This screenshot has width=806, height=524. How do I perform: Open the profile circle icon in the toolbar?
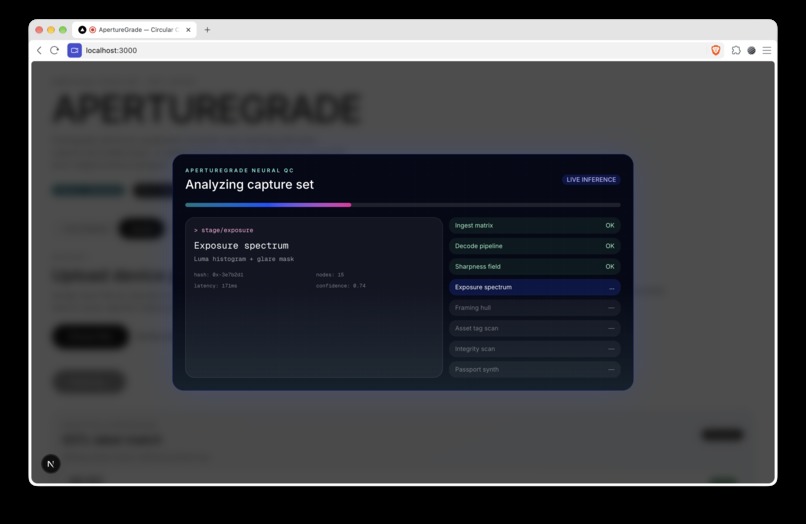coord(752,50)
